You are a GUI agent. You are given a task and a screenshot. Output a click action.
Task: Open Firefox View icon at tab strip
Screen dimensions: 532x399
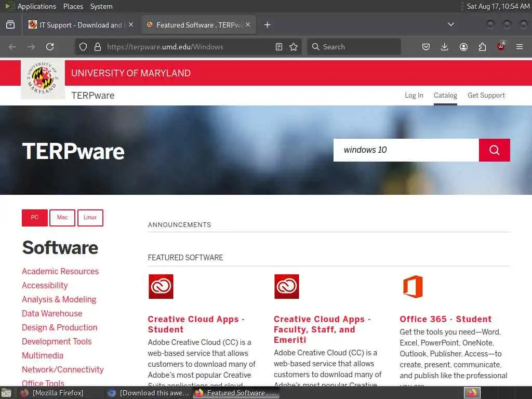10,25
